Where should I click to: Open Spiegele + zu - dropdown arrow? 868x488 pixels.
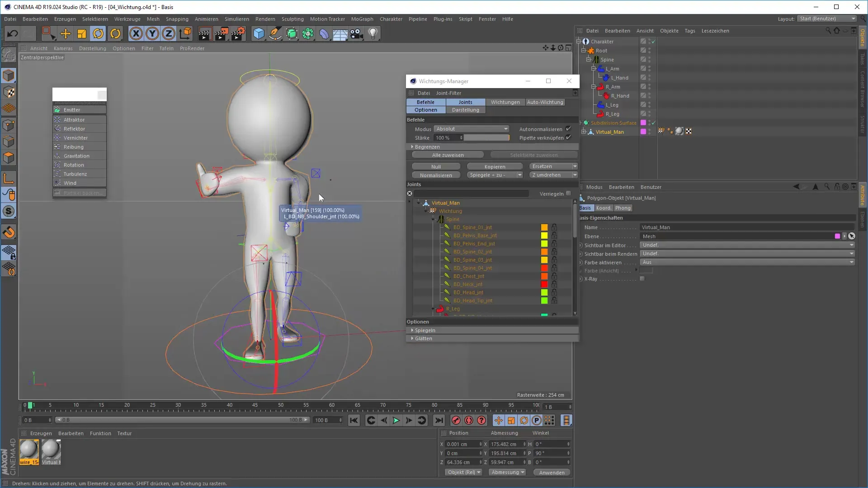(519, 175)
